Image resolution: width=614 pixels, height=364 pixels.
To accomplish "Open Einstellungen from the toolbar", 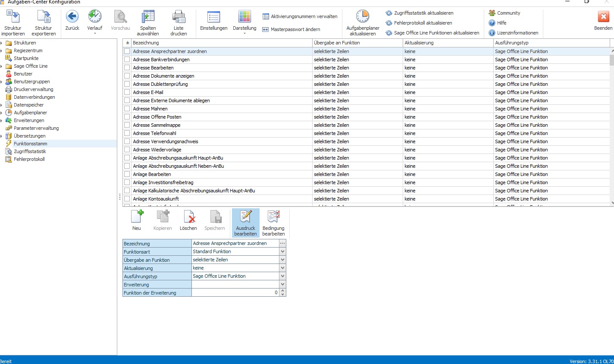I will coord(214,20).
